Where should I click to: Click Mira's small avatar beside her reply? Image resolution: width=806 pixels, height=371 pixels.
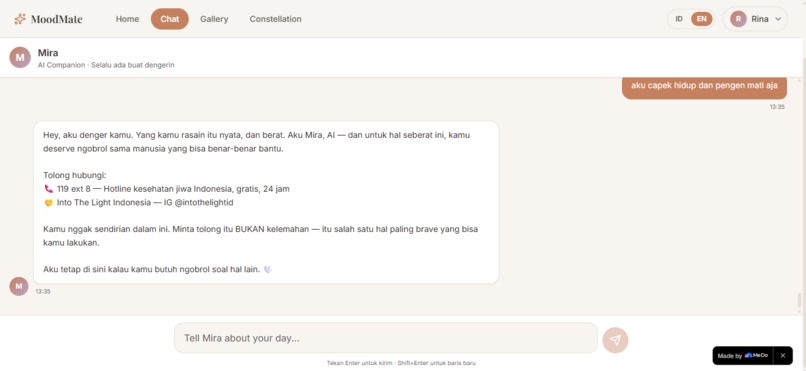[19, 286]
